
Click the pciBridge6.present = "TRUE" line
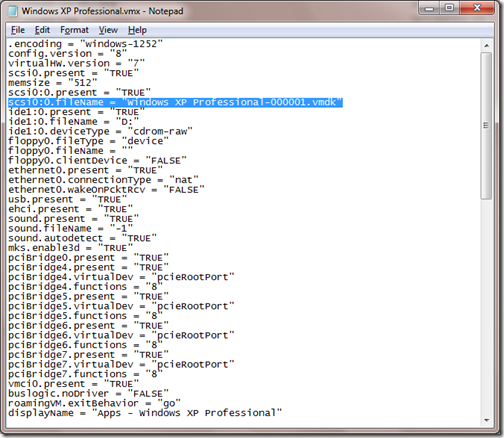point(88,326)
